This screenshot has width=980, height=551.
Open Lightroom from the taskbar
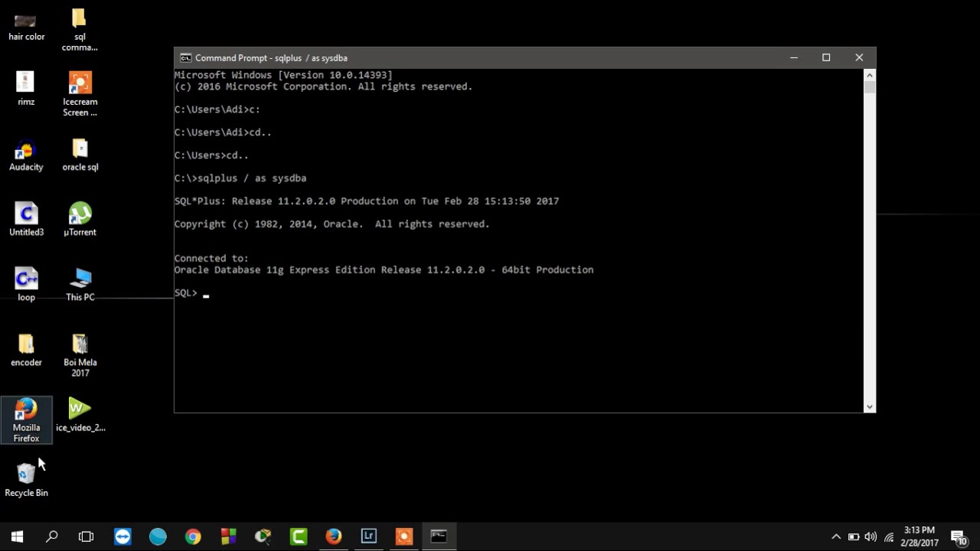click(x=369, y=536)
